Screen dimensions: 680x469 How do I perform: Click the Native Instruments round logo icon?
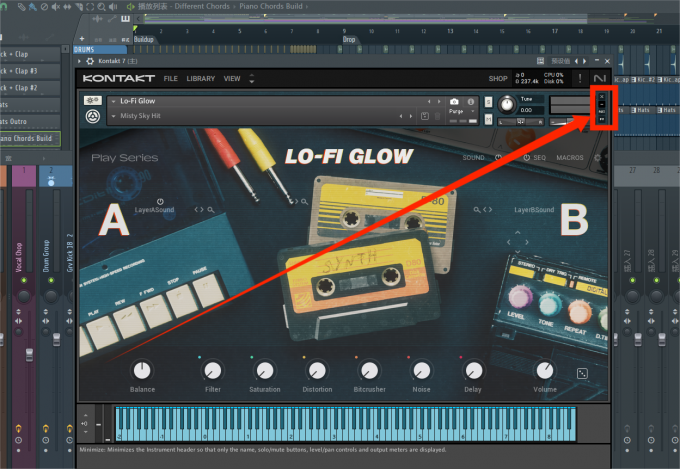pyautogui.click(x=92, y=116)
